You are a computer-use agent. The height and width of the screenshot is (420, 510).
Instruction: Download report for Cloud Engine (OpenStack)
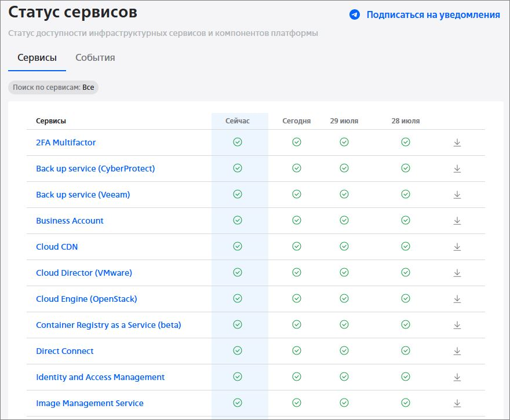click(x=457, y=299)
